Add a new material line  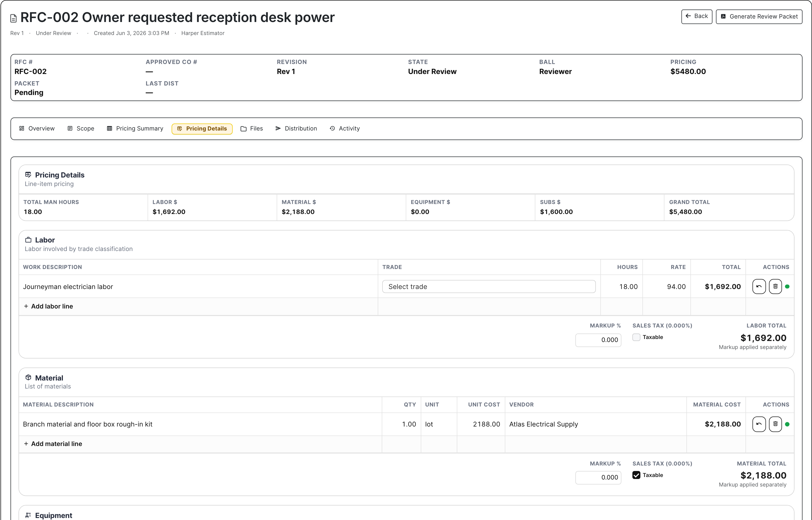(53, 444)
